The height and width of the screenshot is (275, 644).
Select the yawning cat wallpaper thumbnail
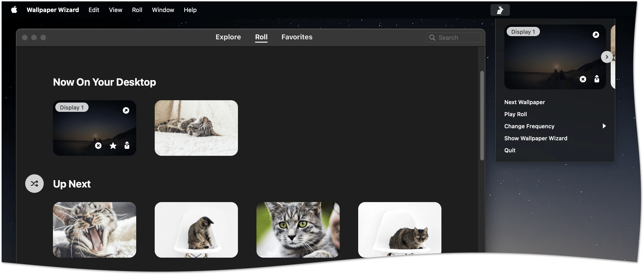pyautogui.click(x=95, y=230)
